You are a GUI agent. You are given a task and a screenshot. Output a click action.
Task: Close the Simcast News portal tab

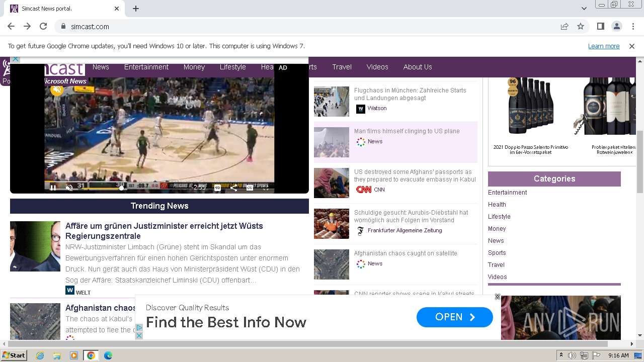tap(117, 9)
